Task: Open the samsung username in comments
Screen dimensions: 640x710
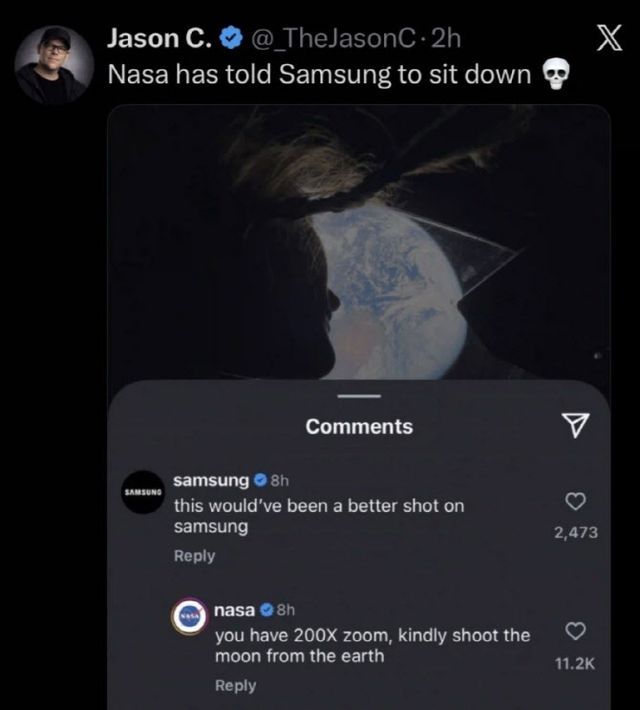Action: point(211,482)
